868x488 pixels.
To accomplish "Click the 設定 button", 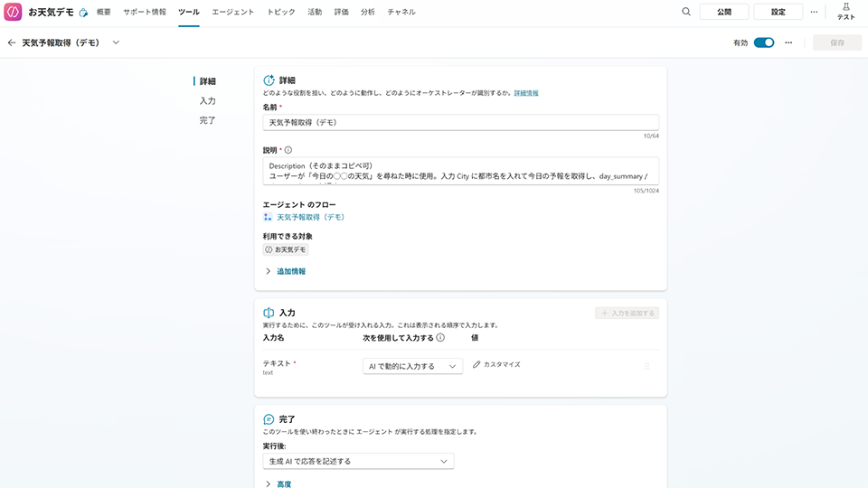I will tap(778, 12).
